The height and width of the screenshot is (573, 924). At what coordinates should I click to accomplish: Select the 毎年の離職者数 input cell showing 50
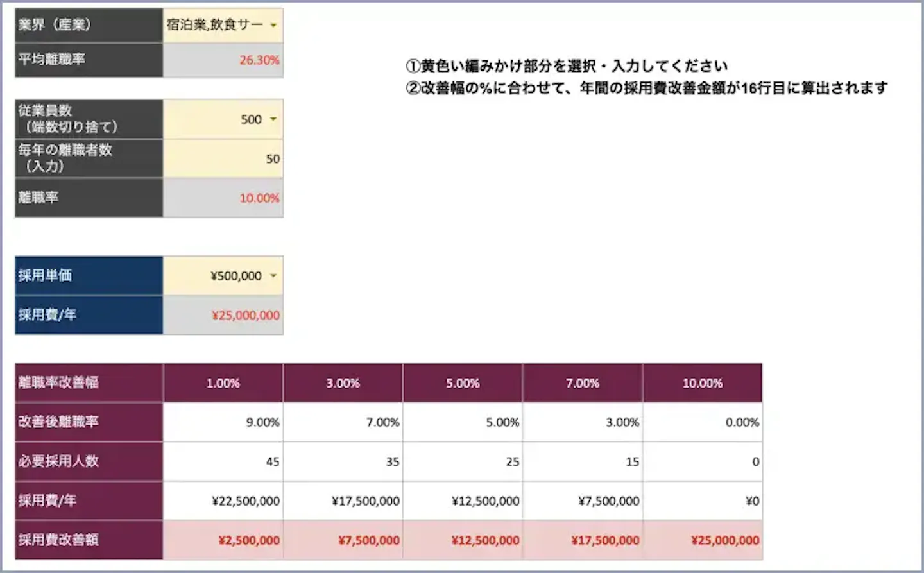coord(223,158)
